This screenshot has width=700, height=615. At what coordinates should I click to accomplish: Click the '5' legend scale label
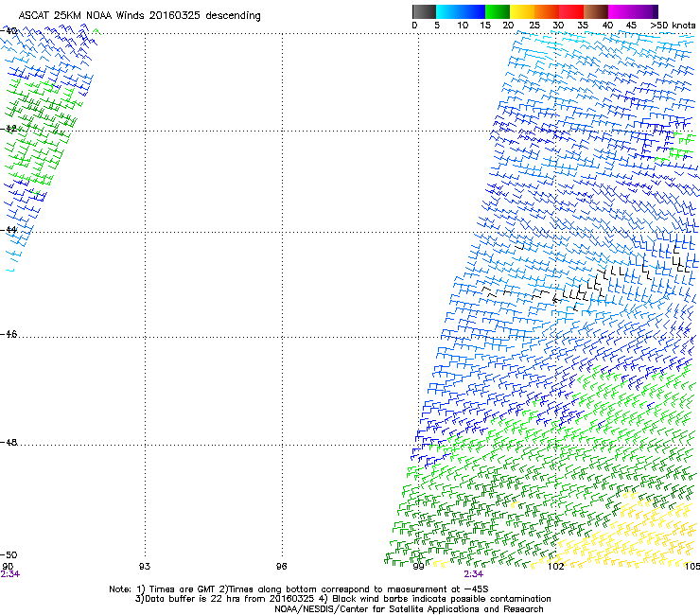point(437,26)
